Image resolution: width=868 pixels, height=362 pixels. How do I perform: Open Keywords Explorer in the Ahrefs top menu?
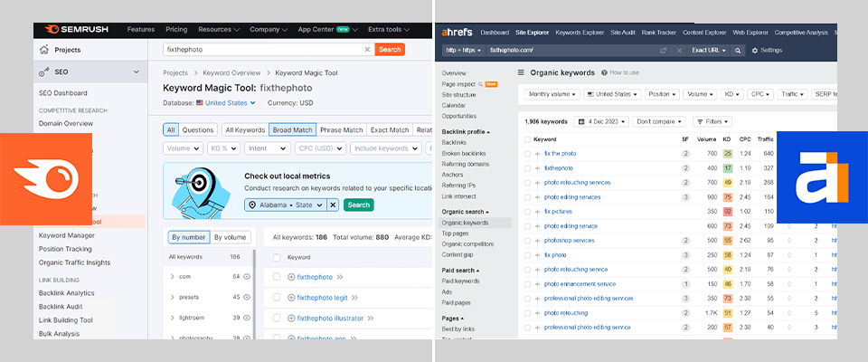point(580,33)
